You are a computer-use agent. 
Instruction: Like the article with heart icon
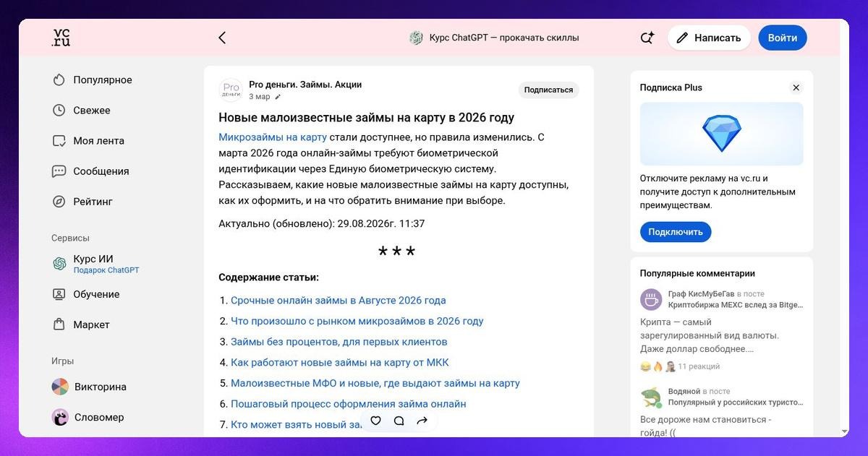[375, 421]
